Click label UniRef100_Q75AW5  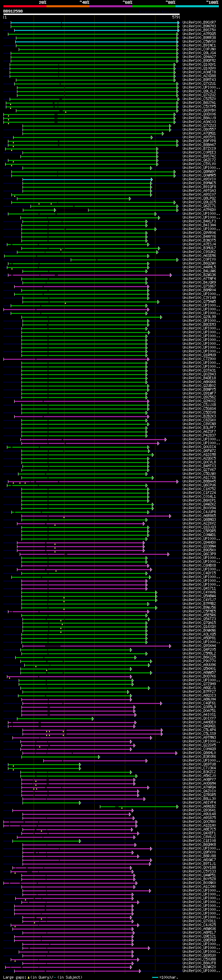tap(199, 302)
